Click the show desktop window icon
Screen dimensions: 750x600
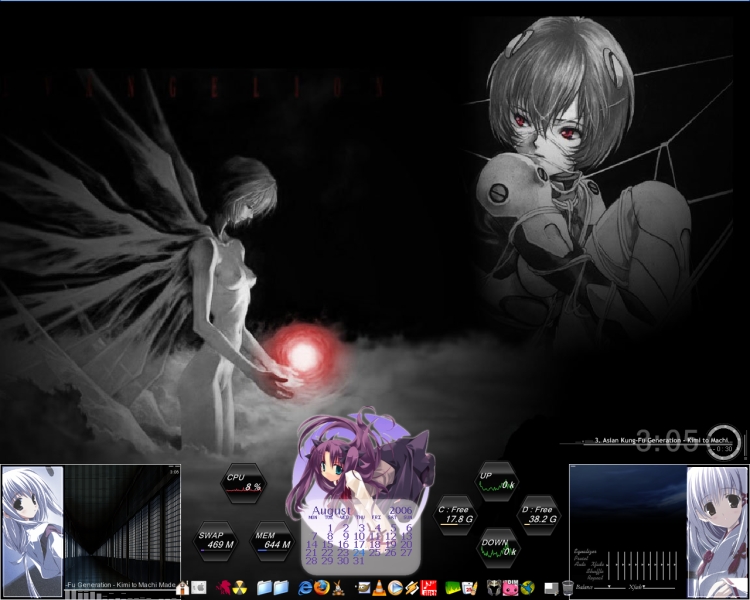click(x=551, y=588)
